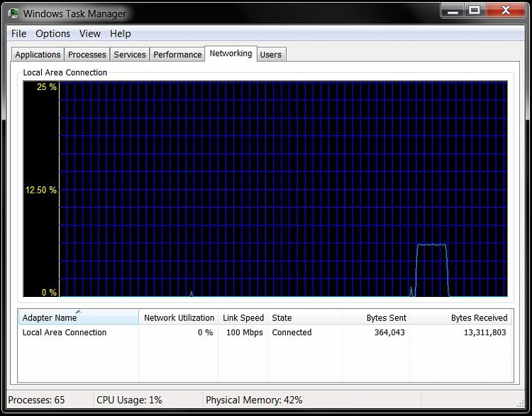
Task: Click the 100 Mbps link speed value
Action: [244, 332]
